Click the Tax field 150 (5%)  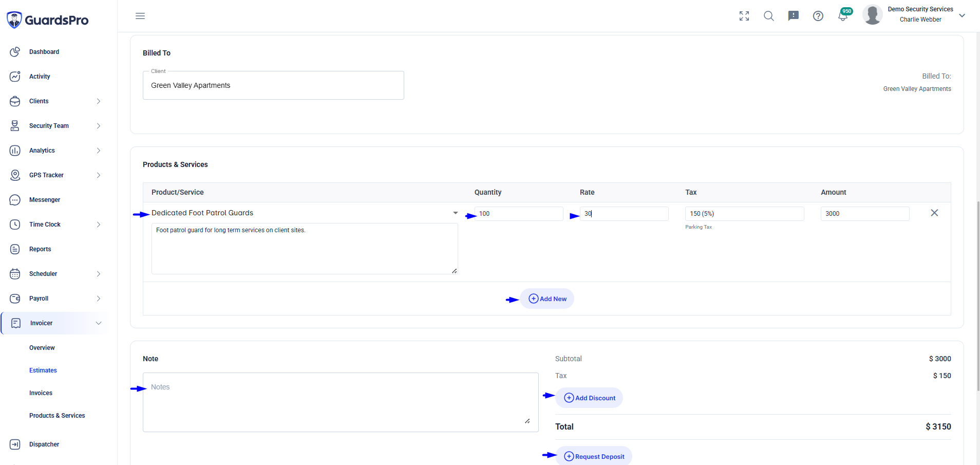(744, 214)
